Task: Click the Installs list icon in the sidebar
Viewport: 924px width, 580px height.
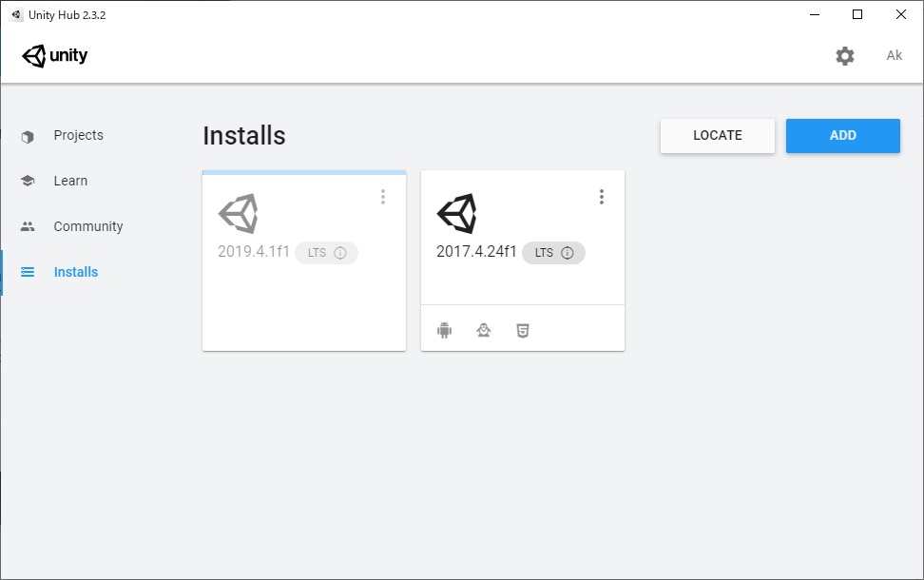Action: point(28,272)
